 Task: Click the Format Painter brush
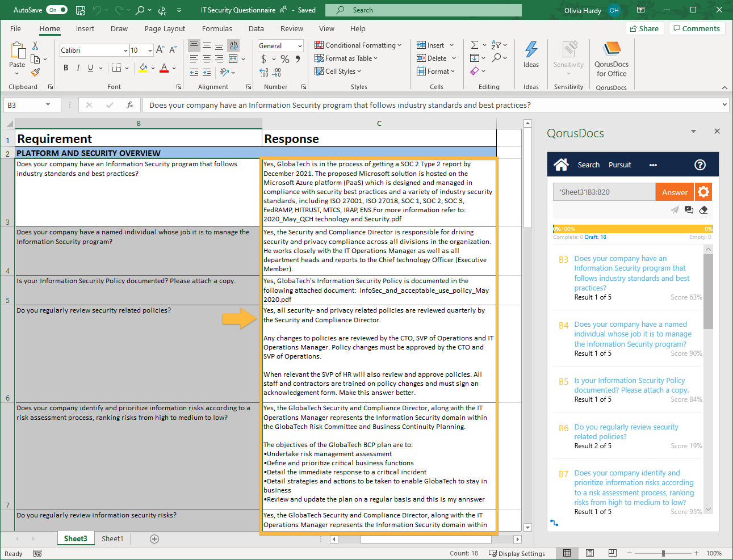pyautogui.click(x=35, y=72)
